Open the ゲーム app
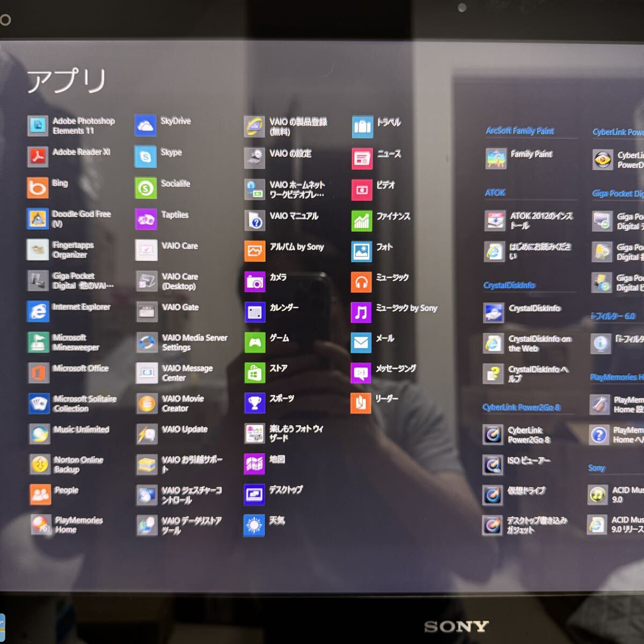 tap(267, 342)
